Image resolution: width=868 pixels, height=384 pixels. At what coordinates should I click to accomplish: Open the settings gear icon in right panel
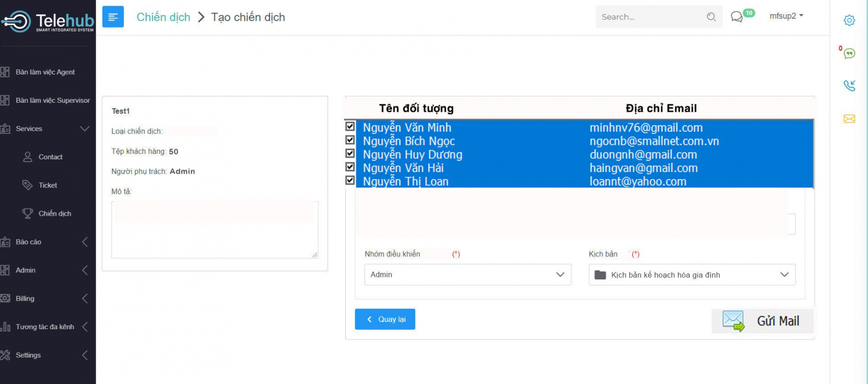849,20
